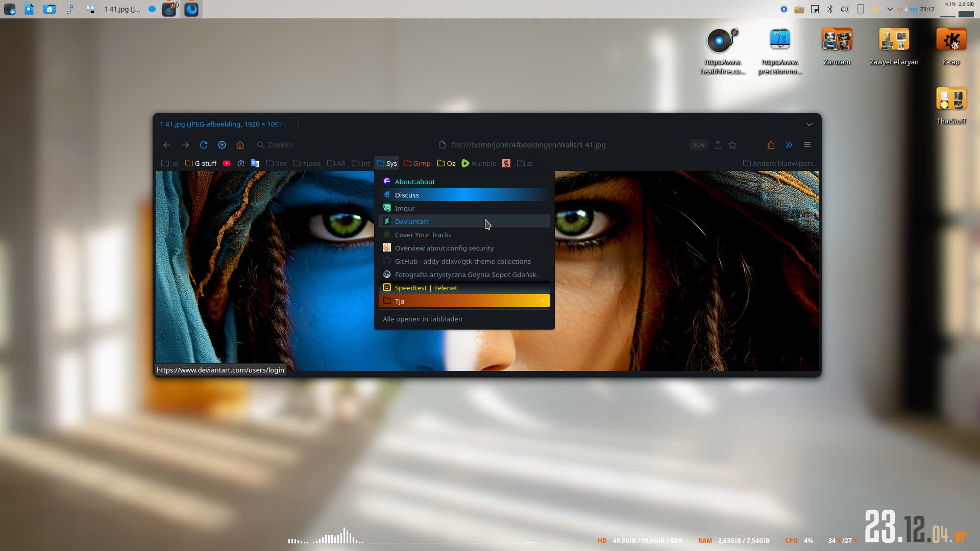Open the volume tray icon
980x551 pixels.
click(845, 9)
